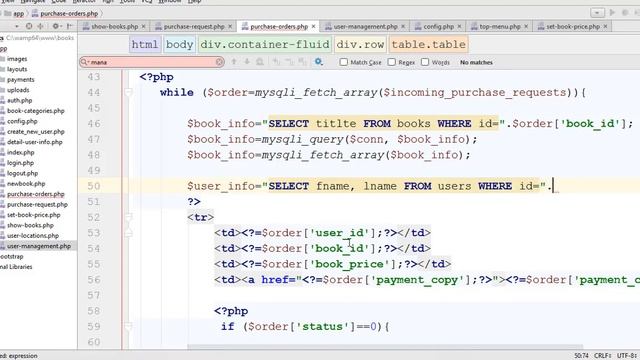Viewport: 640px width, 360px height.
Task: Select newbook.php in project tree
Action: pos(26,184)
